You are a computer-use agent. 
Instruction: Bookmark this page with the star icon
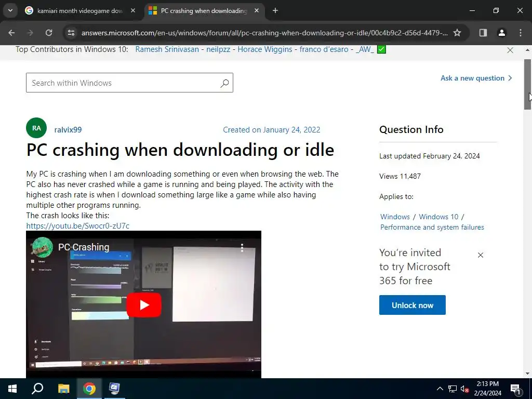coord(457,33)
